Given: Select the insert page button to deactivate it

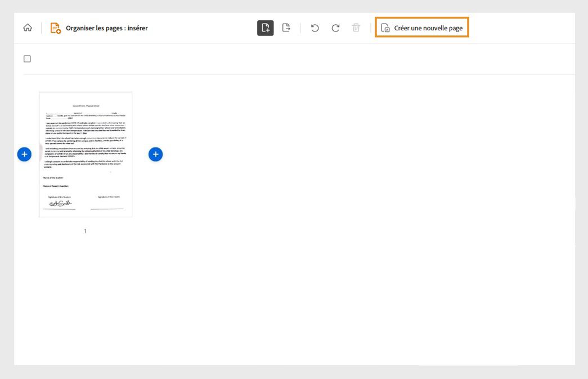Looking at the screenshot, I should pos(264,27).
